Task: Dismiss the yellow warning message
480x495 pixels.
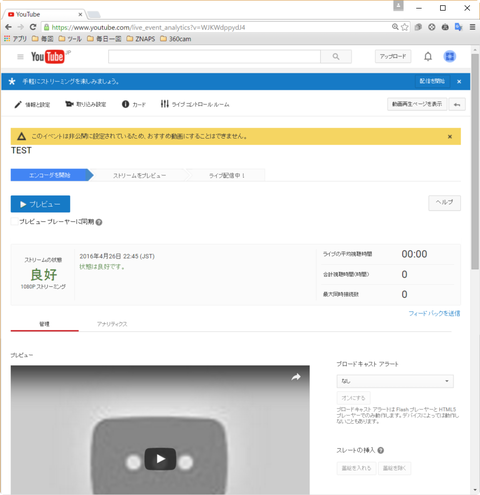Action: 450,137
